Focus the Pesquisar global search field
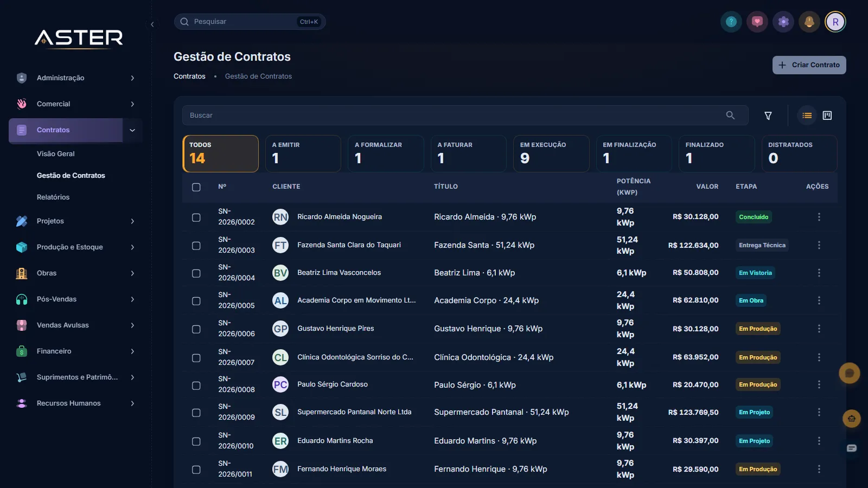868x488 pixels. tap(250, 22)
